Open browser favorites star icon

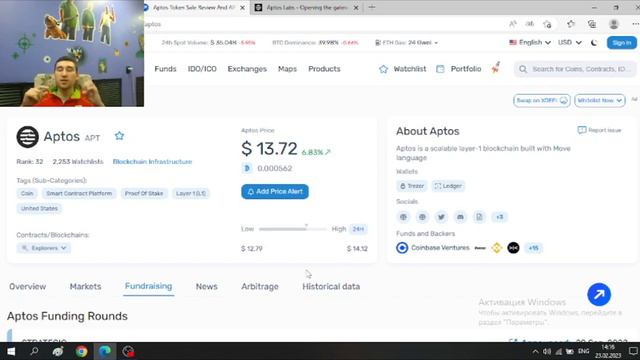click(x=571, y=24)
